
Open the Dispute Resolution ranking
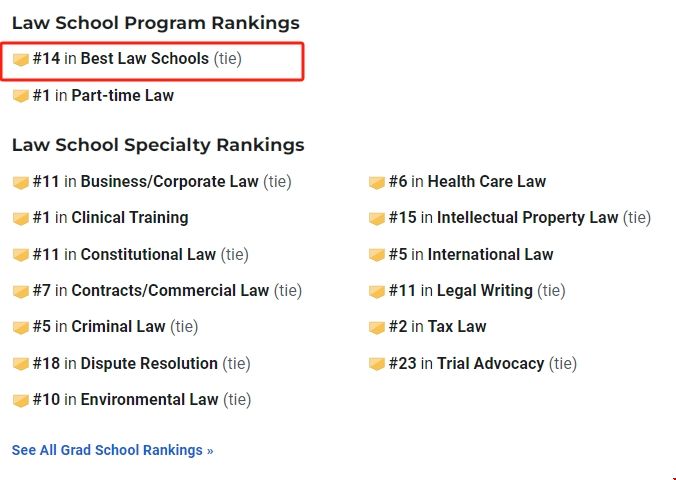click(x=149, y=363)
